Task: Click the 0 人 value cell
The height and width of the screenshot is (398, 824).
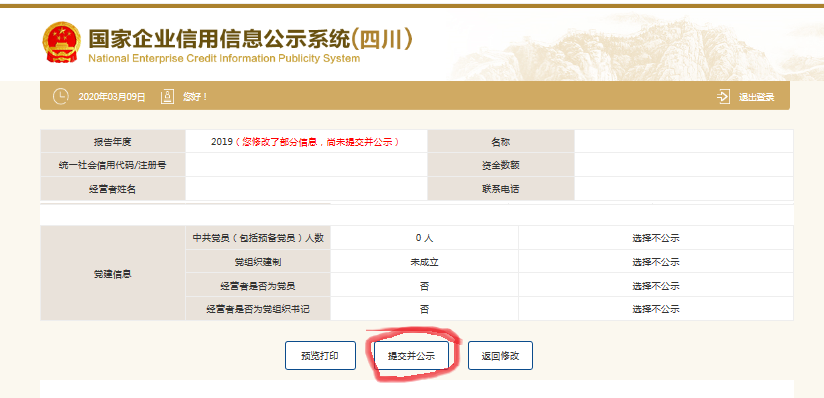Action: 425,238
